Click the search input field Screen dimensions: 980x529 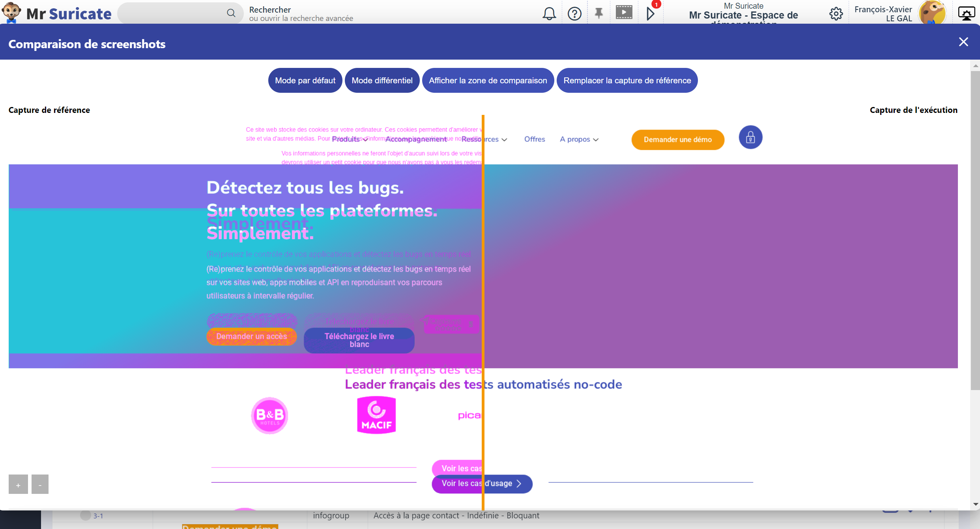[x=180, y=13]
